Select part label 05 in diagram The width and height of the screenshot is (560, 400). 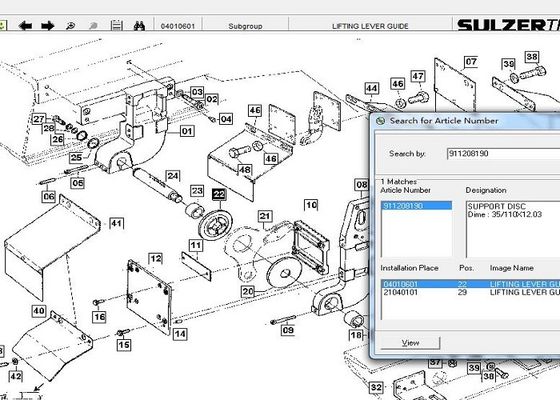tap(78, 183)
